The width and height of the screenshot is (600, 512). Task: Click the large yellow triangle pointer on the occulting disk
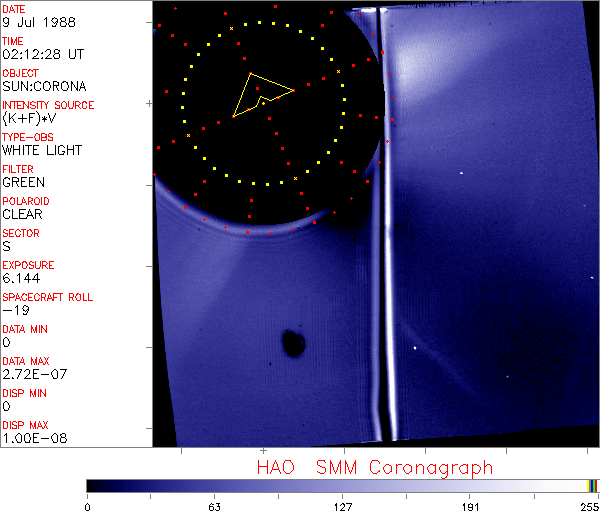(x=258, y=92)
